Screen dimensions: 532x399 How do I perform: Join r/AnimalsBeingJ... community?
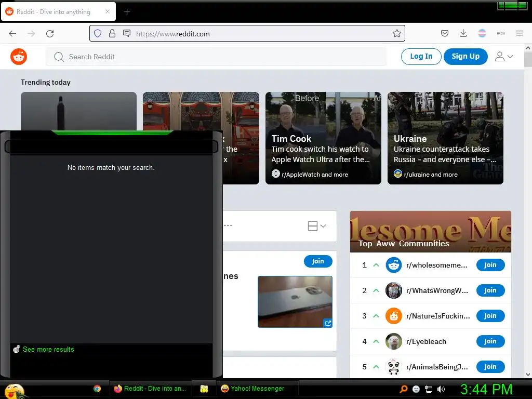click(490, 367)
